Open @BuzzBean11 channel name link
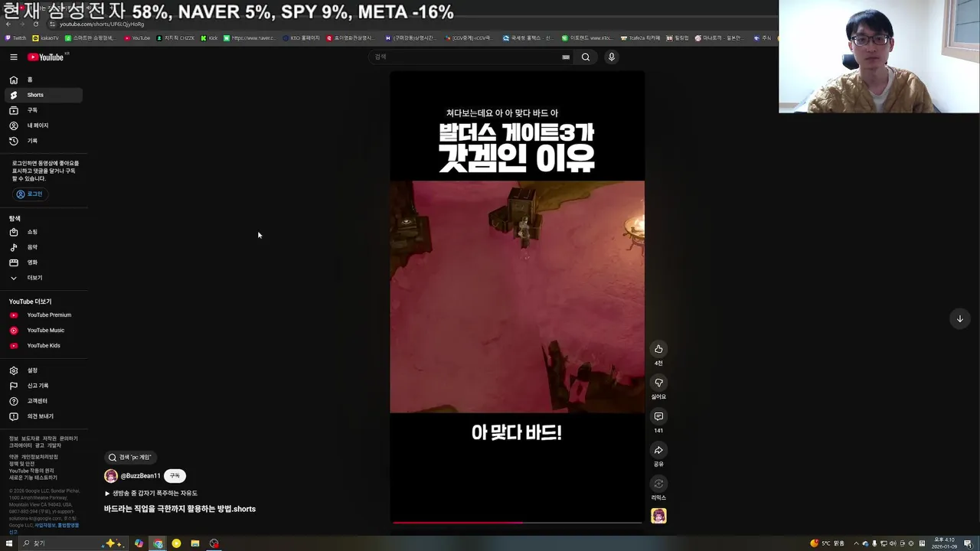The height and width of the screenshot is (551, 980). point(141,476)
